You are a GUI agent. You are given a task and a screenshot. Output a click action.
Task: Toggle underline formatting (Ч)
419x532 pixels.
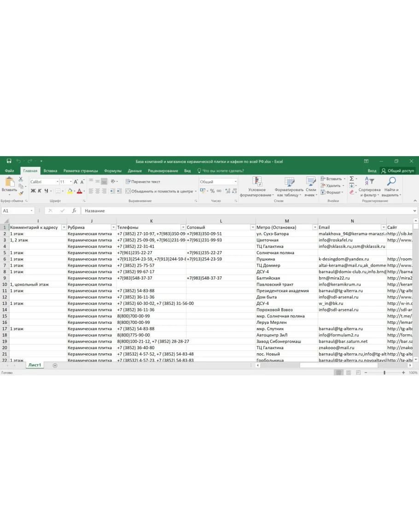(46, 191)
